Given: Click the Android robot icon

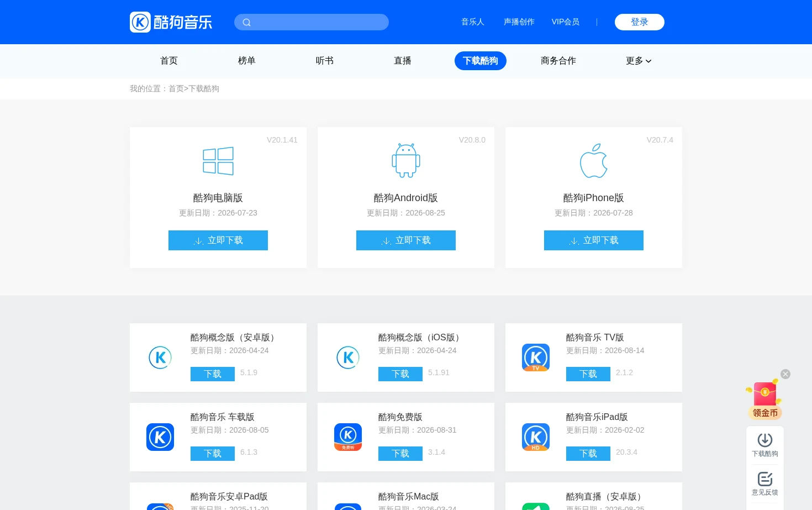Looking at the screenshot, I should tap(406, 161).
